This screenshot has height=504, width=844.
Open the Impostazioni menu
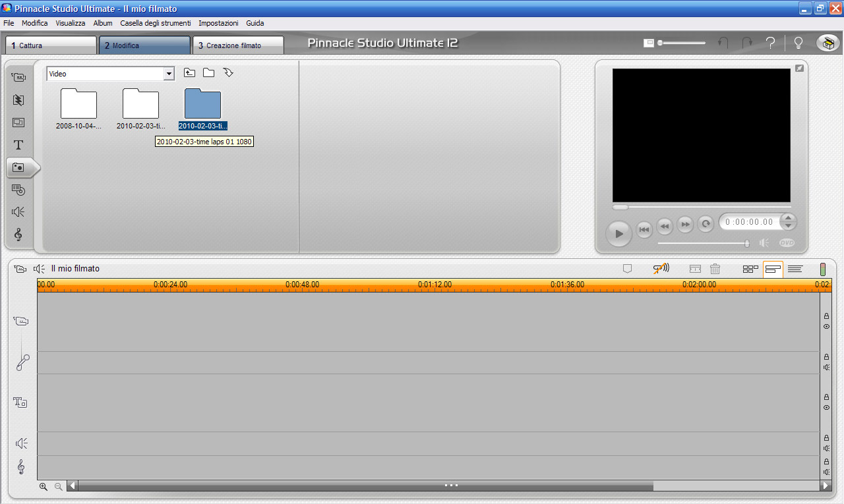point(218,23)
